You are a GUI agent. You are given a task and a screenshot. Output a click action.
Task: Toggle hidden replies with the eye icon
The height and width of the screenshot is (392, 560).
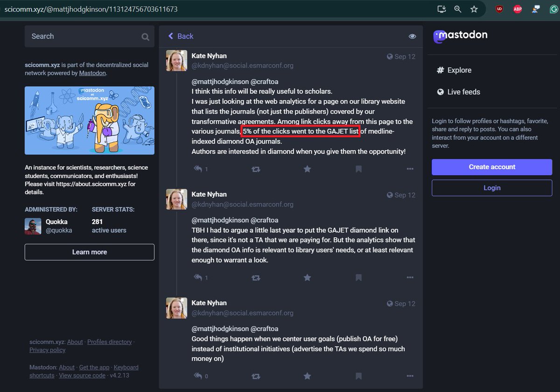[x=412, y=36]
